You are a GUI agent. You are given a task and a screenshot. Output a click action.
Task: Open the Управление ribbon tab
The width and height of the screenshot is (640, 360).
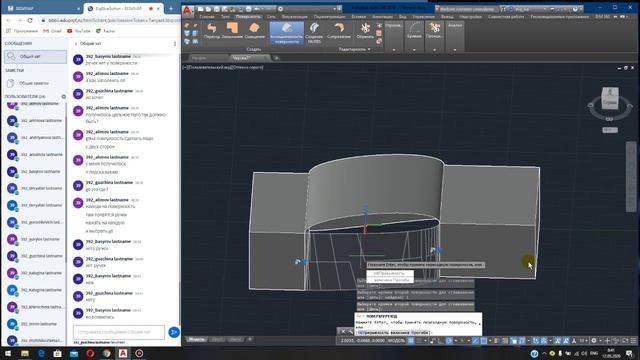423,17
